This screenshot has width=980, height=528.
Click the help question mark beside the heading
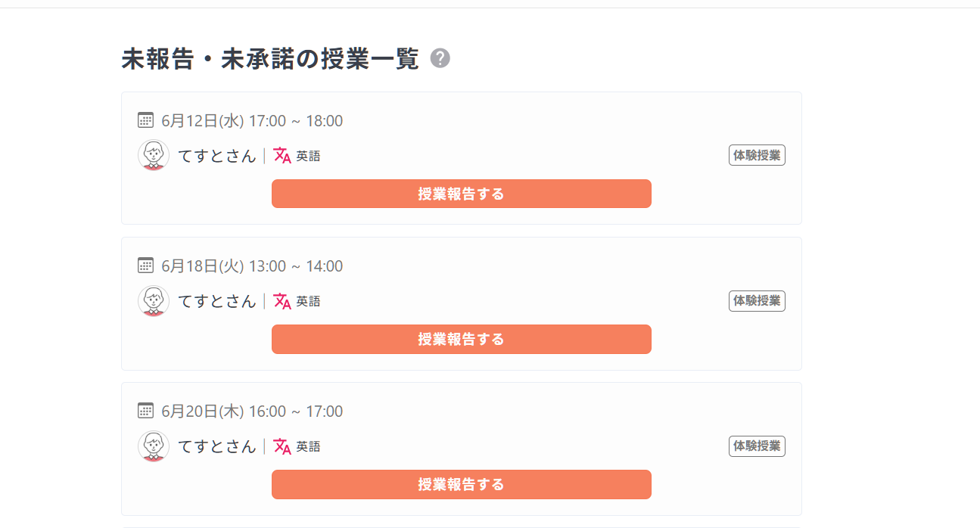(x=440, y=59)
